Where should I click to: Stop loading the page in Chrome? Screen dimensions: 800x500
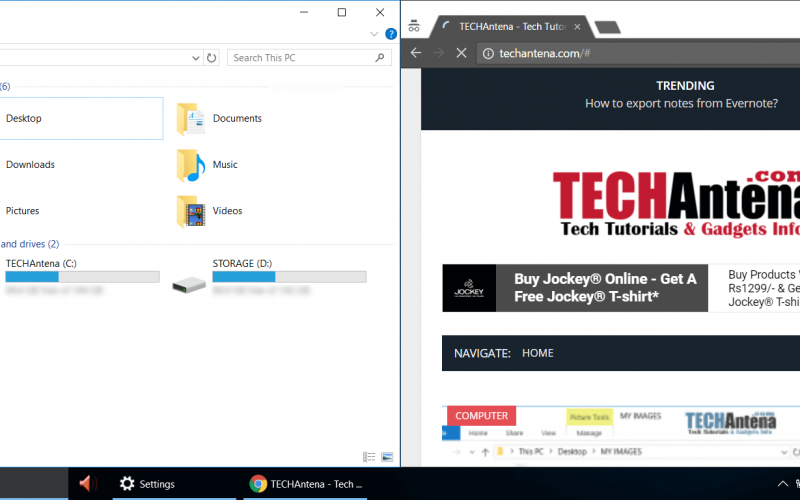coord(461,53)
